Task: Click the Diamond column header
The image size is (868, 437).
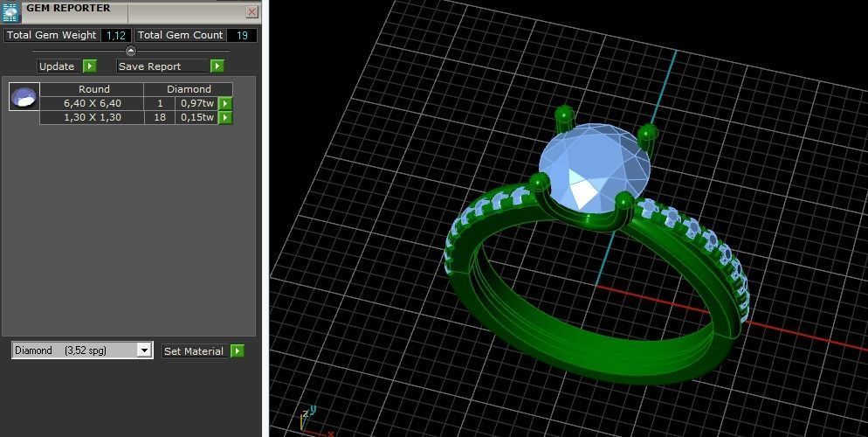Action: tap(189, 89)
